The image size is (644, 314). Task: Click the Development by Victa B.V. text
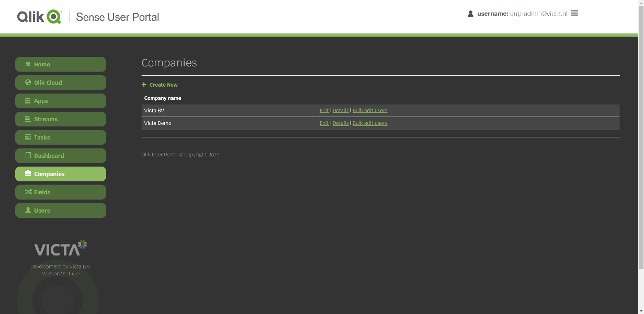61,266
